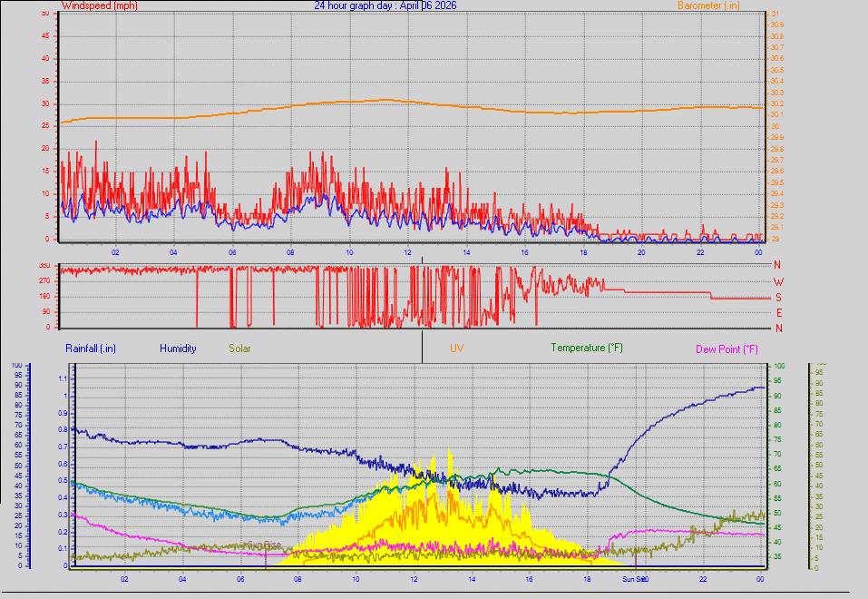This screenshot has width=868, height=599.
Task: Click the UV legend label
Action: [456, 348]
